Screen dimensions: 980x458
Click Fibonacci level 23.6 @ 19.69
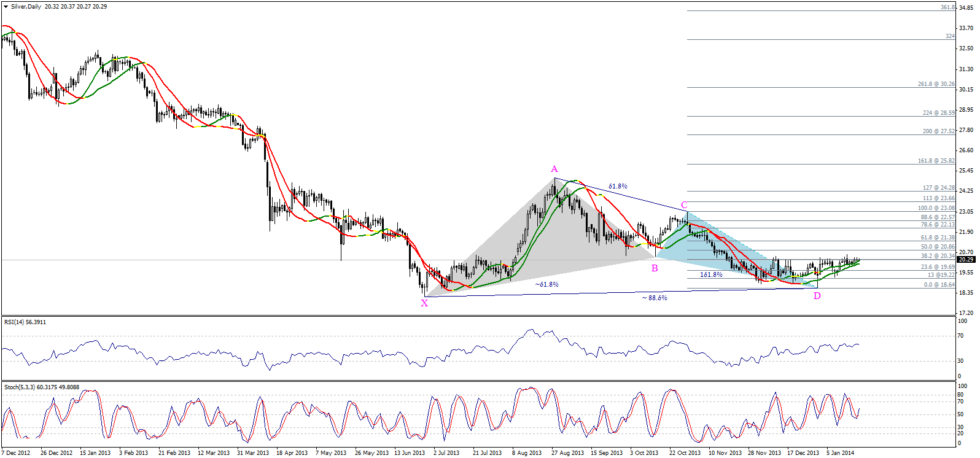coord(938,267)
